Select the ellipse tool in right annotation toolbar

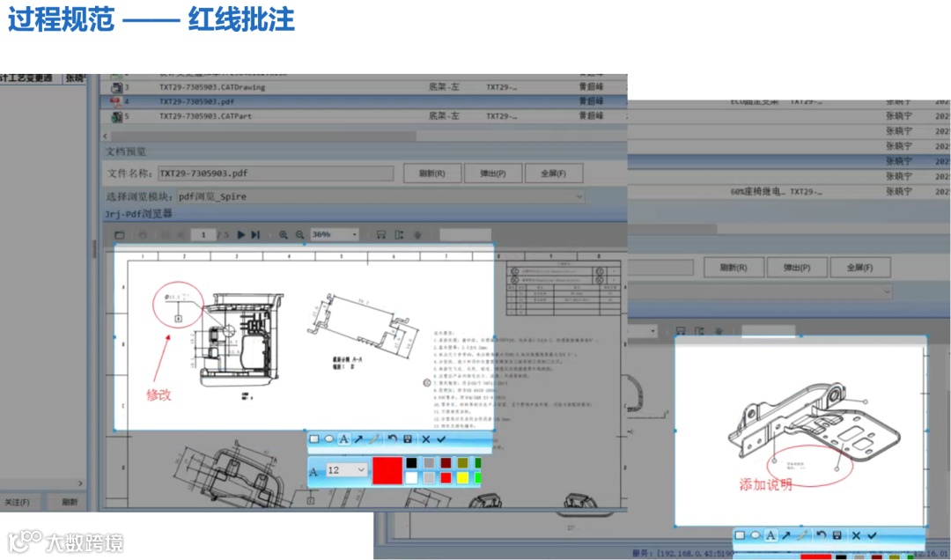(756, 535)
